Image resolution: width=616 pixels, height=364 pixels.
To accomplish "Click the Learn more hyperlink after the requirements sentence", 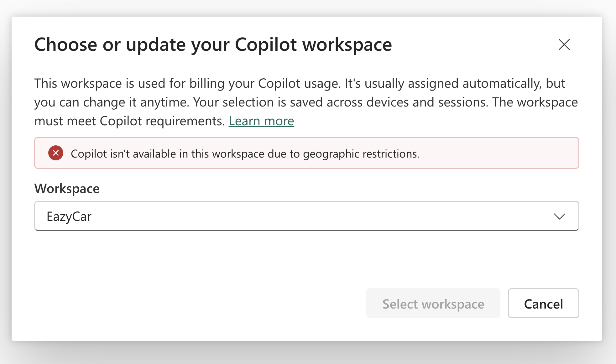I will [x=262, y=121].
